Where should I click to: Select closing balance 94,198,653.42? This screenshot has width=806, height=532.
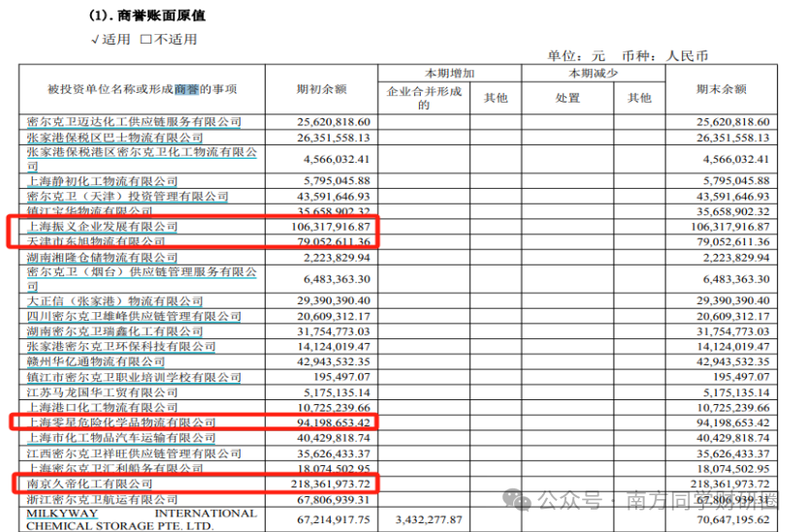(733, 422)
